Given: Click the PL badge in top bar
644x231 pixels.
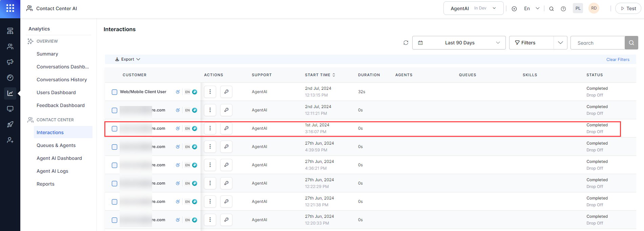Looking at the screenshot, I should click(x=578, y=8).
